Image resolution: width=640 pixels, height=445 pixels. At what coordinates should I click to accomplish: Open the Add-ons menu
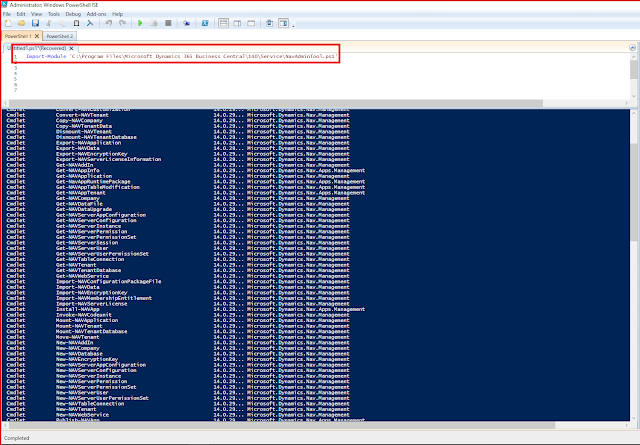(96, 14)
